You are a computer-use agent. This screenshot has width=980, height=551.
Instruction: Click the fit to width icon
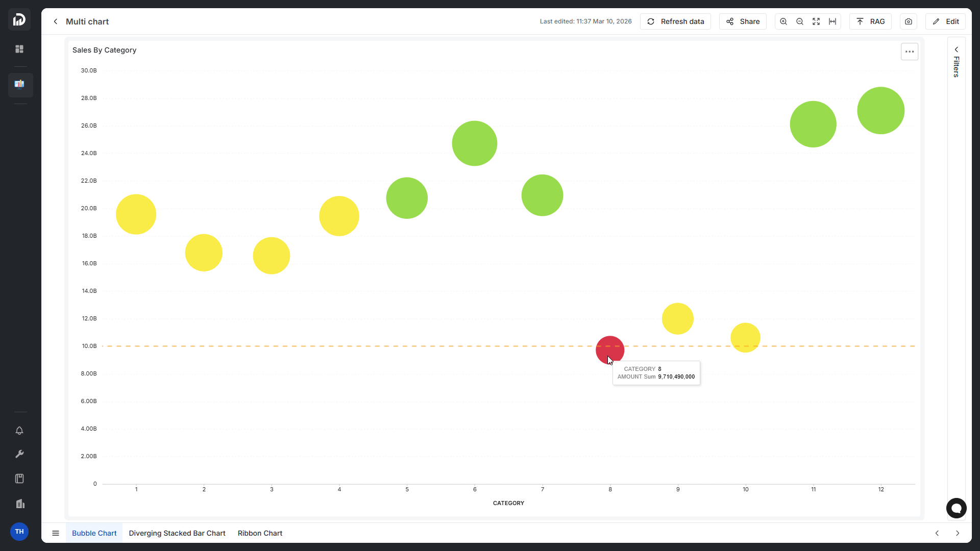(x=832, y=21)
